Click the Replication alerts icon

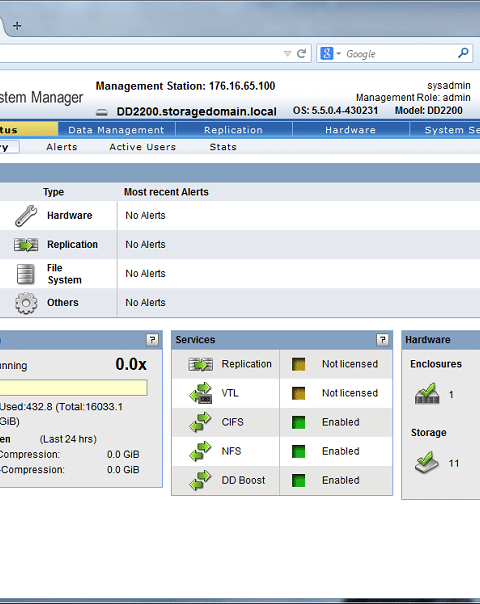[x=26, y=245]
